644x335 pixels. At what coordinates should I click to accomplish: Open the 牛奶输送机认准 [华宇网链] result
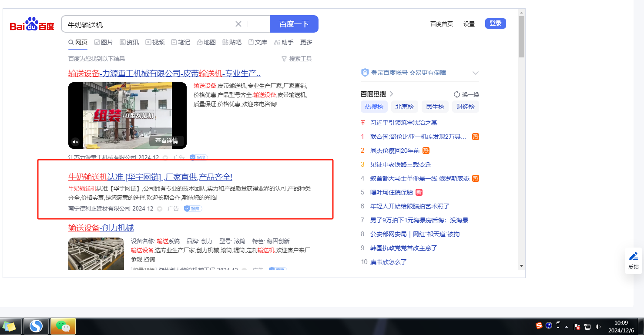pyautogui.click(x=150, y=177)
